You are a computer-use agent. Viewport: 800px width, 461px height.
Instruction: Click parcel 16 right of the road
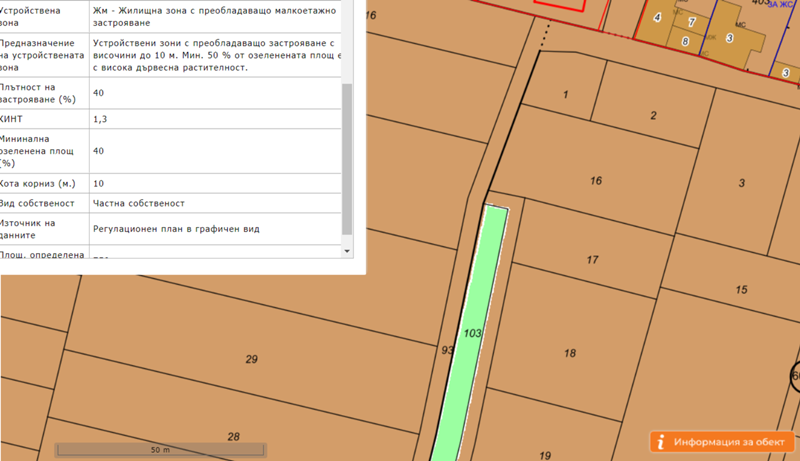[x=596, y=181]
